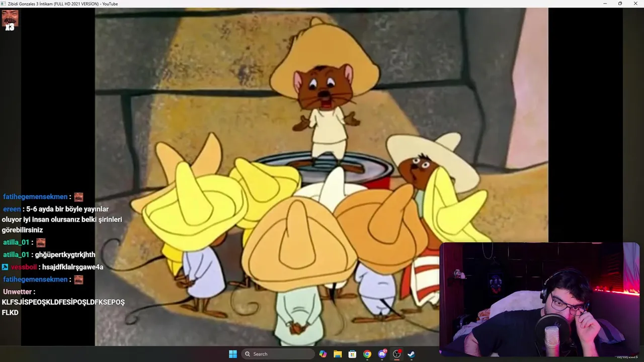Screen dimensions: 644x362
Task: Click the streamer avatar badge at top-left
Action: [x=10, y=20]
